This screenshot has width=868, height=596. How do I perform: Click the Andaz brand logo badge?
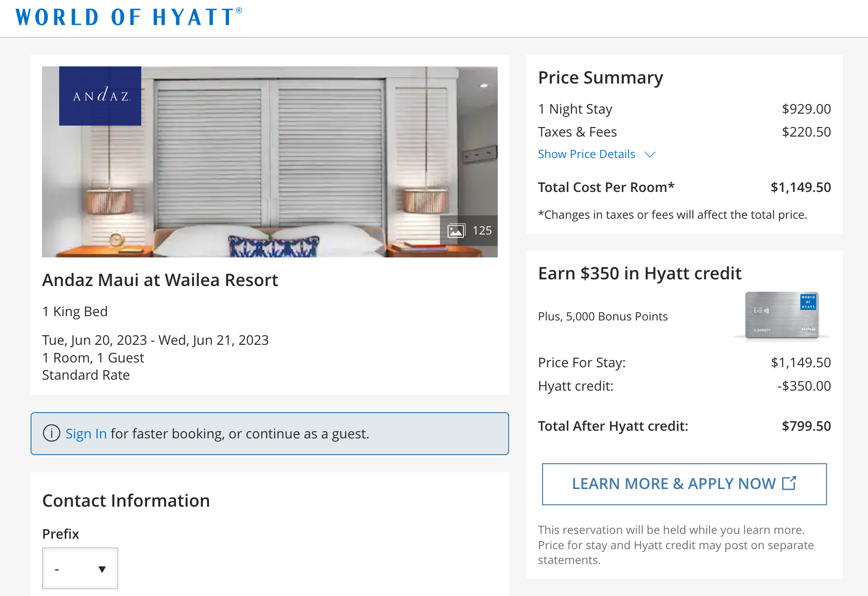[x=100, y=96]
